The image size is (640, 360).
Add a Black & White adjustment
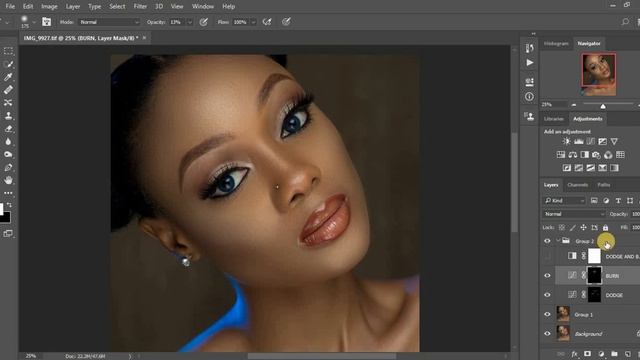(584, 155)
